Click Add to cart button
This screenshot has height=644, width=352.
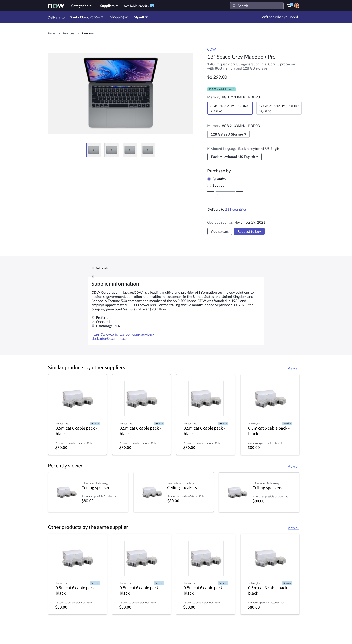[220, 231]
